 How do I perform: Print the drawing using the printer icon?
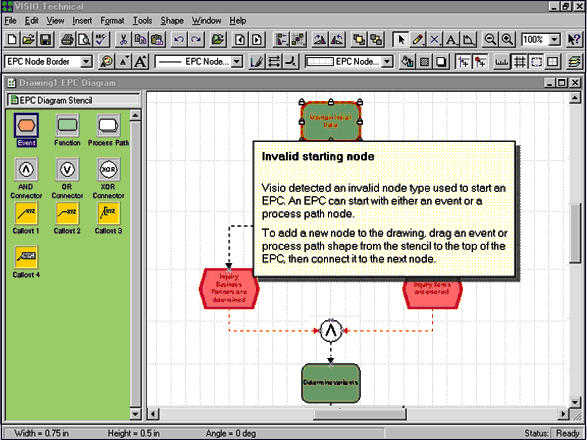pyautogui.click(x=67, y=39)
